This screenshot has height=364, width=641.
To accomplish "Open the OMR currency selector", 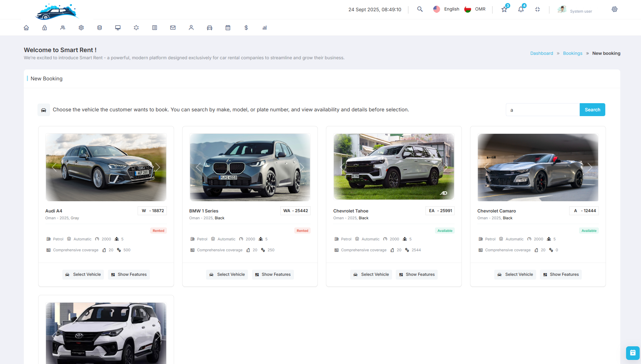I will [475, 9].
